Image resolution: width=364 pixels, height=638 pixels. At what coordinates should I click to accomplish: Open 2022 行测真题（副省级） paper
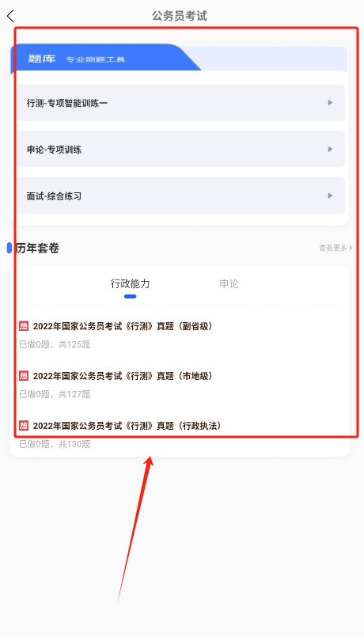click(x=123, y=326)
